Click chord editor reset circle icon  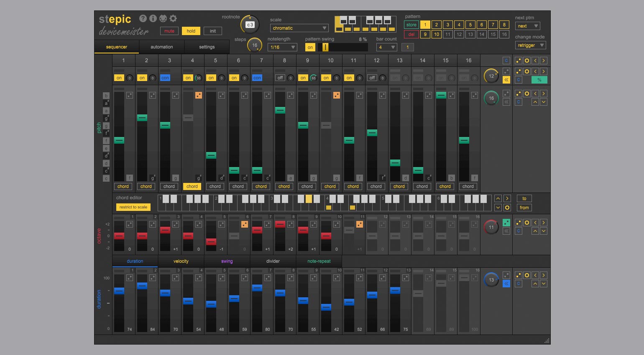507,208
